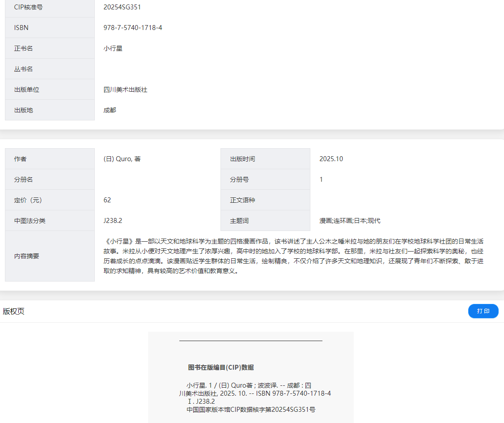
Task: Click the CIP approval number 20254SG351 value
Action: (122, 7)
